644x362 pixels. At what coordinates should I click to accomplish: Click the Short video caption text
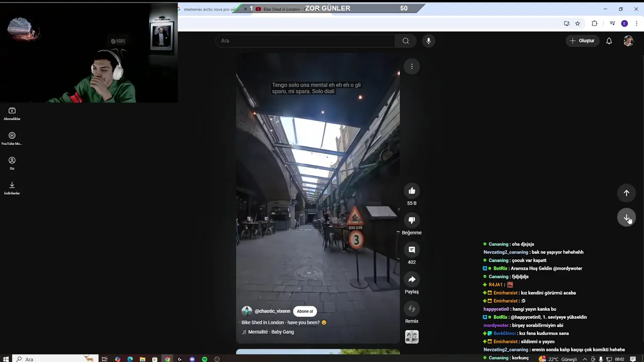point(316,88)
